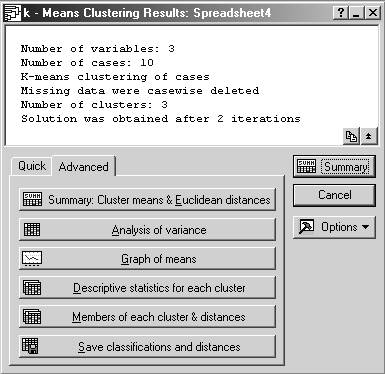Click the Graph of means chart icon
This screenshot has width=385, height=374.
[32, 259]
